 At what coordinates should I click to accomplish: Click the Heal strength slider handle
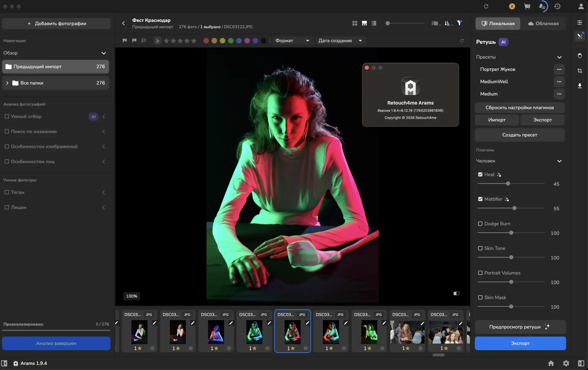tap(508, 184)
